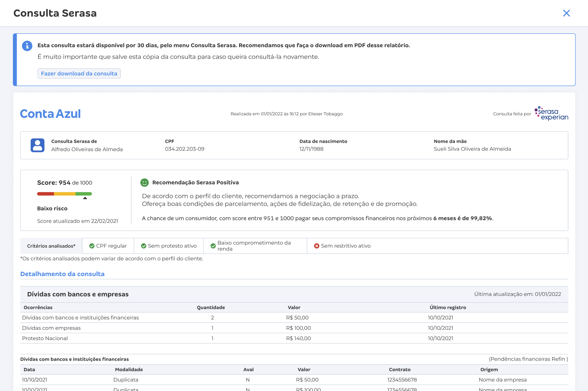
Task: Click the green smiley recommendation icon
Action: click(x=144, y=182)
